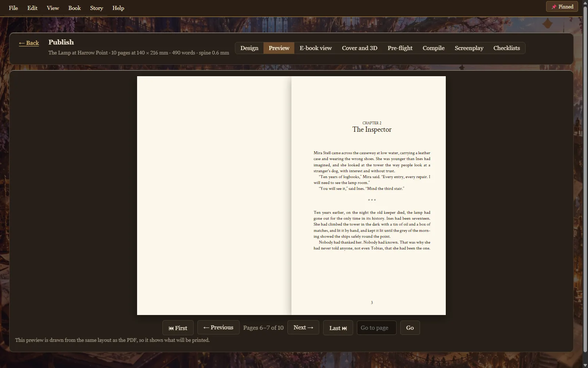Screen dimensions: 588x368
Task: Switch to E-book view tab
Action: [x=316, y=48]
